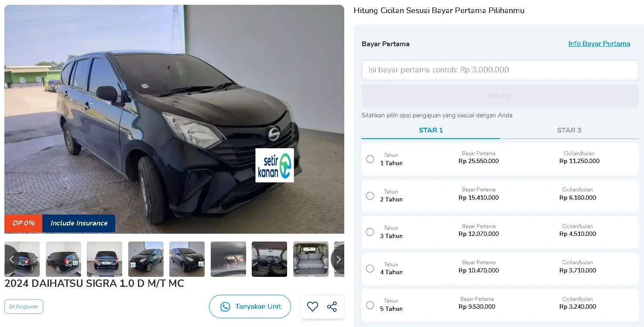This screenshot has height=327, width=644.
Task: Click the 2x Angsuran tag
Action: click(24, 307)
